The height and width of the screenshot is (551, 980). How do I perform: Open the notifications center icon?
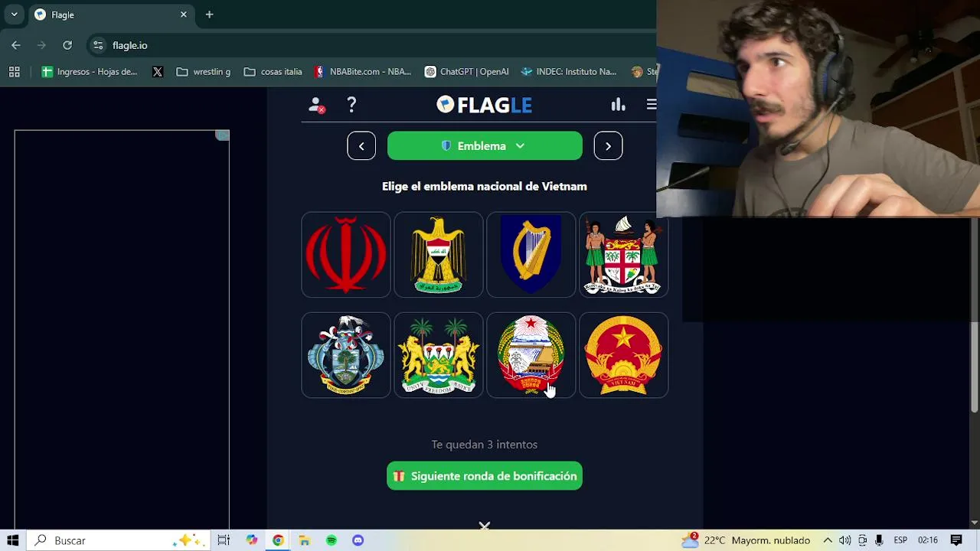[x=956, y=540]
